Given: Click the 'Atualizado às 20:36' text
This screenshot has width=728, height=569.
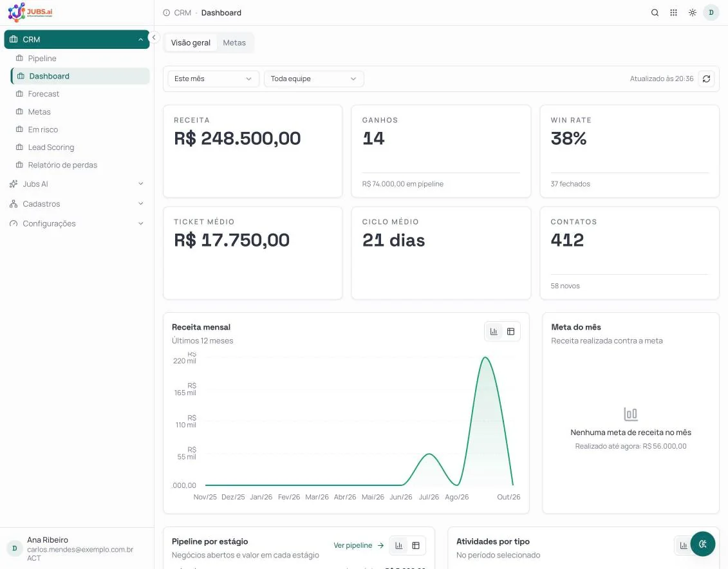Looking at the screenshot, I should (x=662, y=79).
